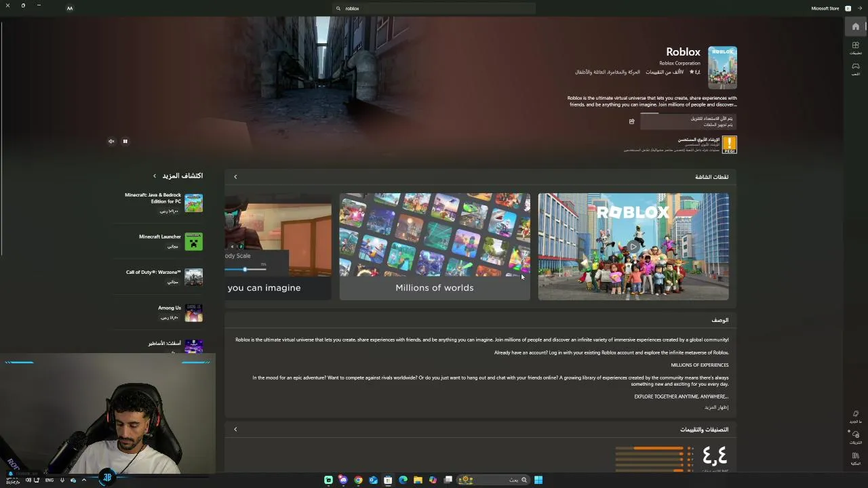Click the PEGI rating badge
Image resolution: width=868 pixels, height=488 pixels.
pos(729,144)
